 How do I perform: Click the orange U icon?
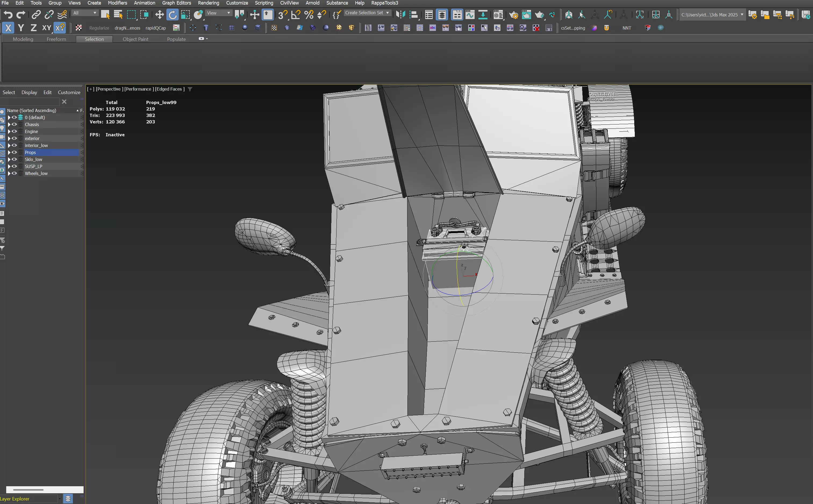(606, 28)
